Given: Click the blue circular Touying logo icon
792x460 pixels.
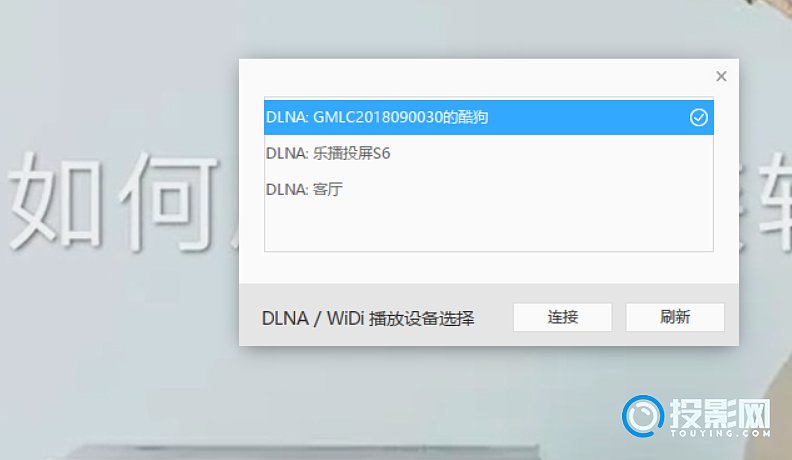Looking at the screenshot, I should pyautogui.click(x=643, y=416).
